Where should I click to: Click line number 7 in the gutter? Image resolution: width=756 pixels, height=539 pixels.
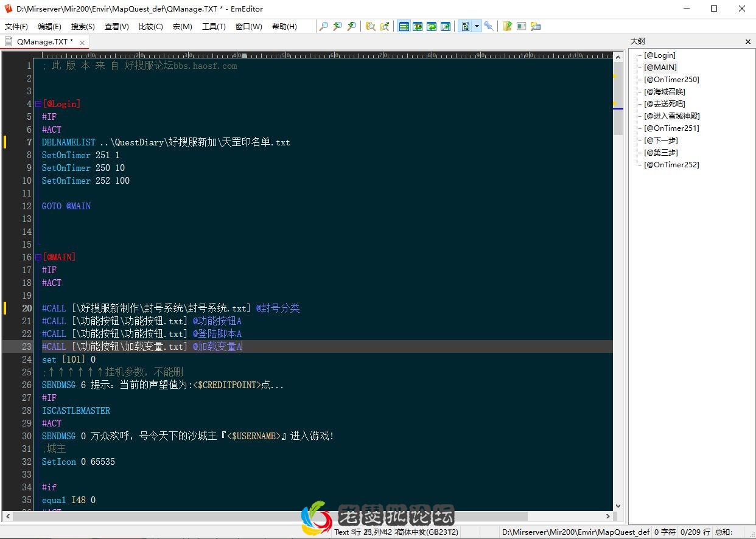pyautogui.click(x=29, y=142)
